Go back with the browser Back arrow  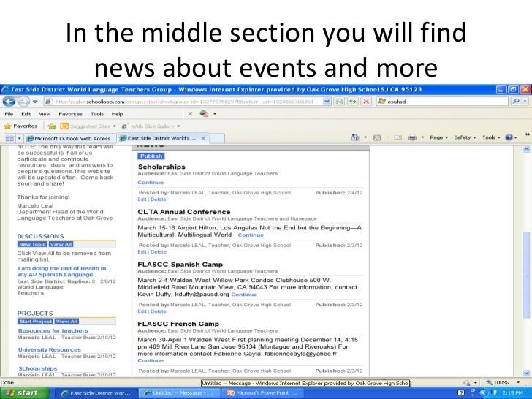[9, 102]
